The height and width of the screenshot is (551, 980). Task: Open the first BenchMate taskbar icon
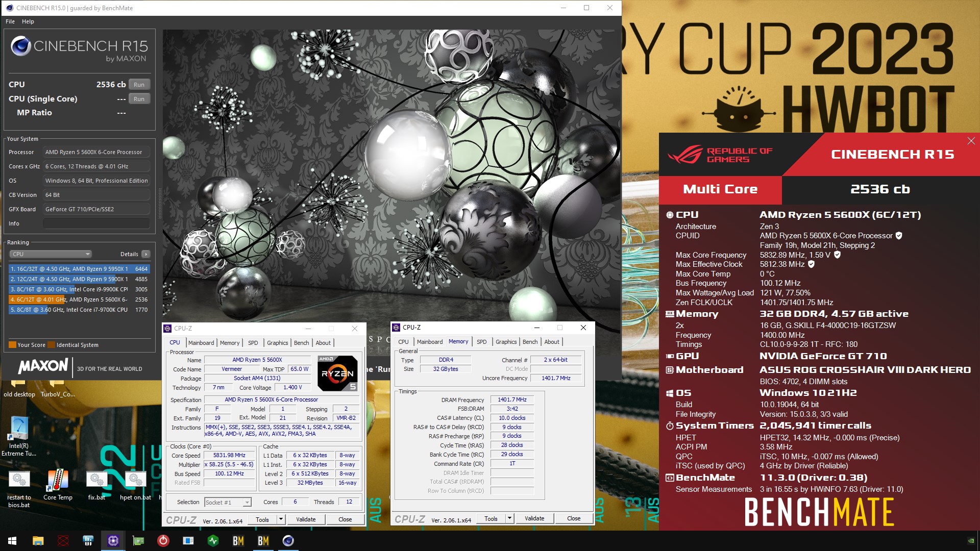coord(238,541)
